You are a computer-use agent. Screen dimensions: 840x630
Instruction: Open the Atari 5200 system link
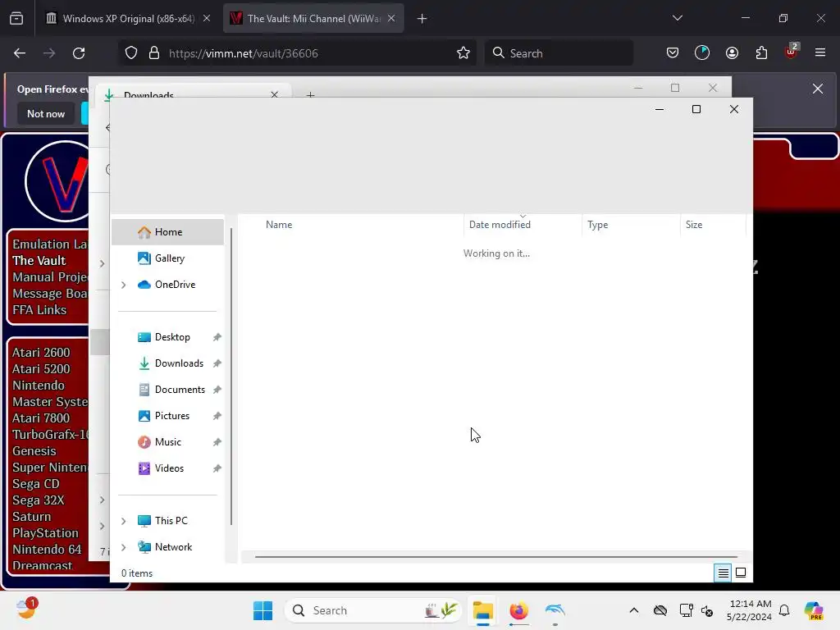pyautogui.click(x=41, y=369)
